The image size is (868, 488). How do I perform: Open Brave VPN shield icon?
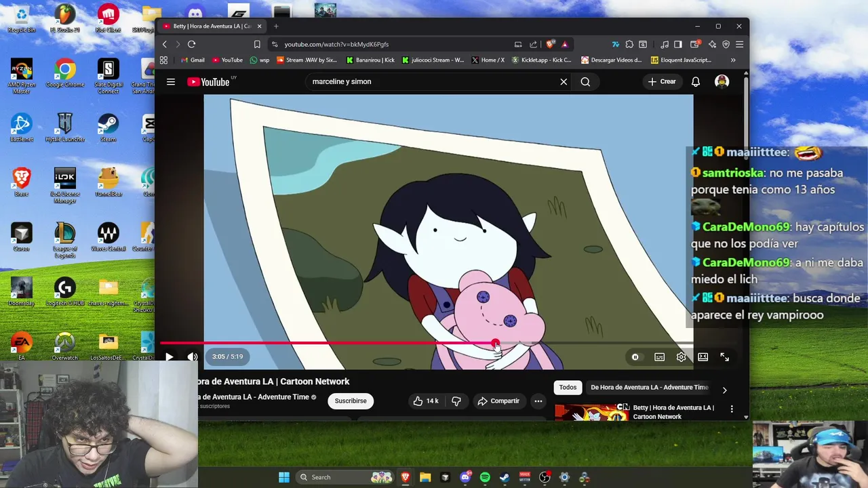click(726, 44)
